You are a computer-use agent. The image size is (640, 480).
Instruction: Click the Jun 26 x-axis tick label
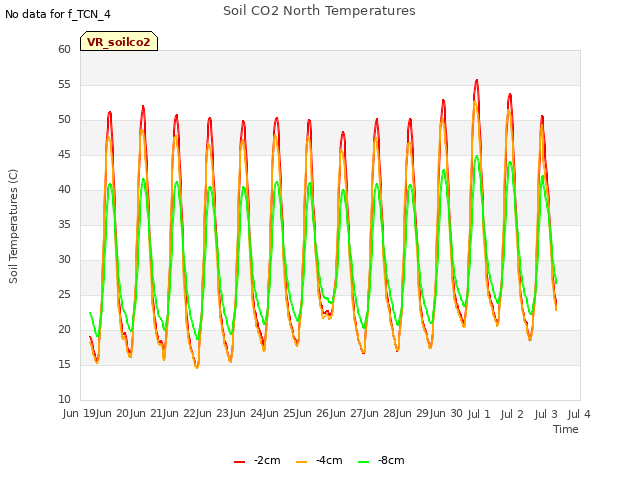312,413
